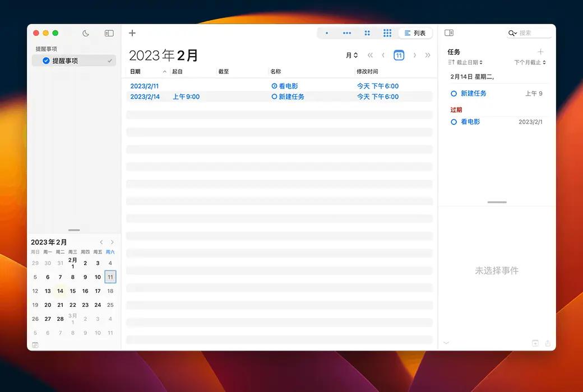Viewport: 583px width, 392px height.
Task: Click the 周六 weekday header
Action: (x=110, y=252)
